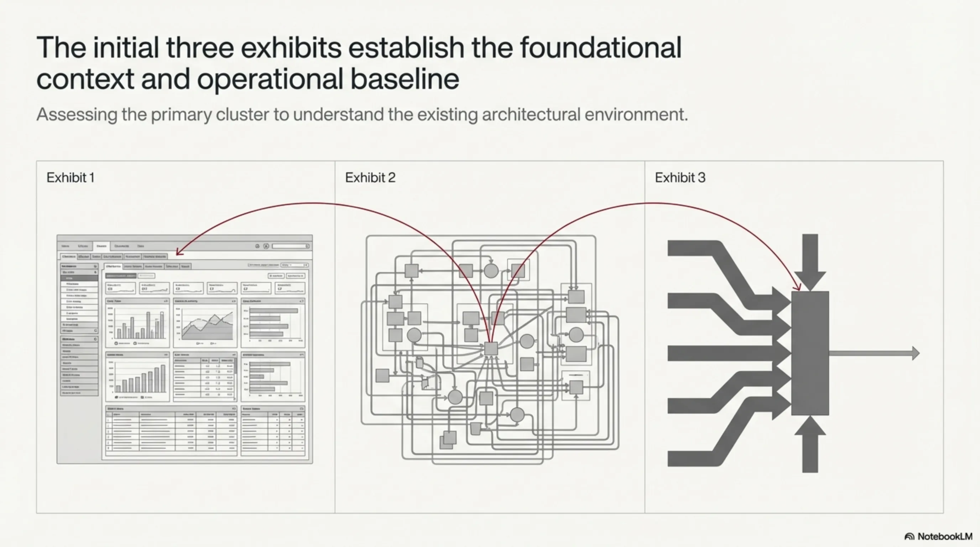Click the NotebookLM logo icon

[x=909, y=537]
